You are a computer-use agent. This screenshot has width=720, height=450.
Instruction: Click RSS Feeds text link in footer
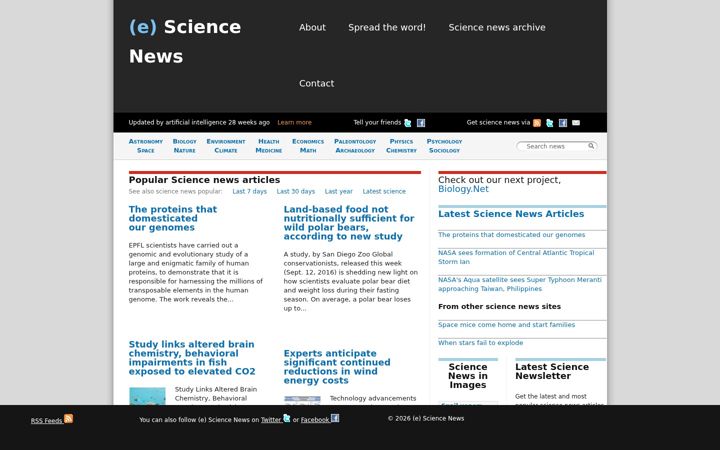pyautogui.click(x=46, y=421)
